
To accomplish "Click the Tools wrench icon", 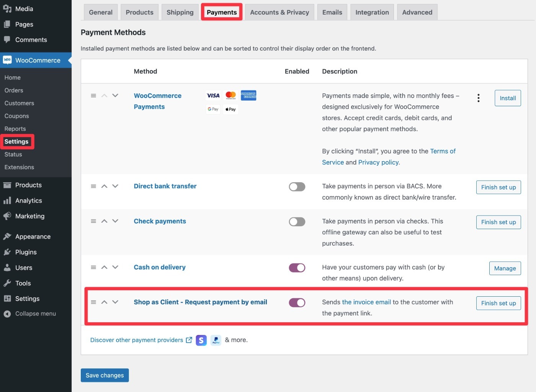I will (x=7, y=283).
